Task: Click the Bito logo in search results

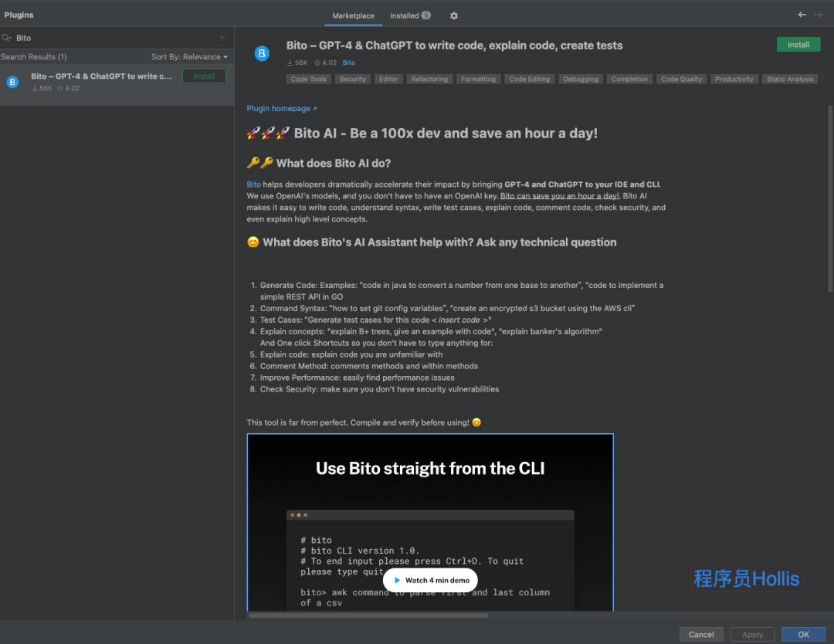Action: click(x=12, y=83)
